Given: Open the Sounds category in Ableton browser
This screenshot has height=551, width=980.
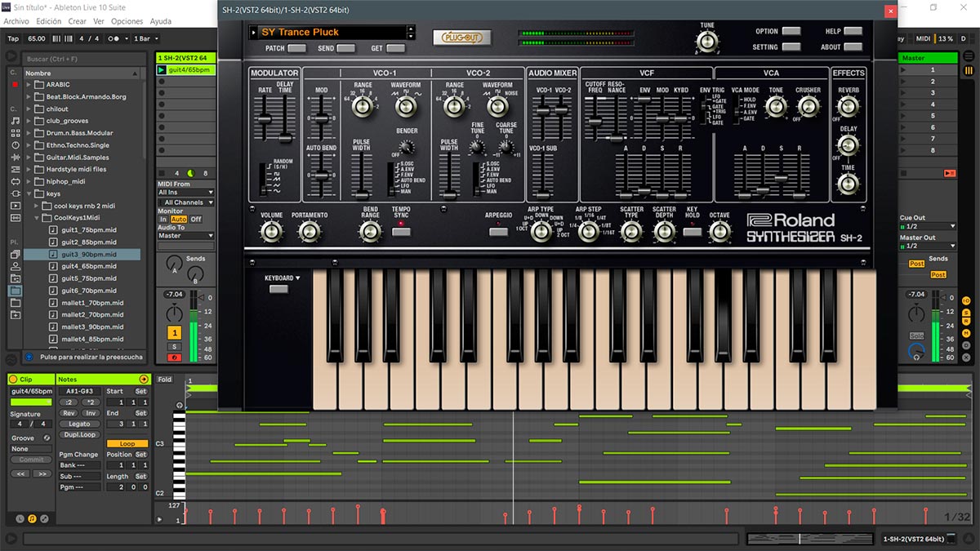Looking at the screenshot, I should tap(15, 121).
